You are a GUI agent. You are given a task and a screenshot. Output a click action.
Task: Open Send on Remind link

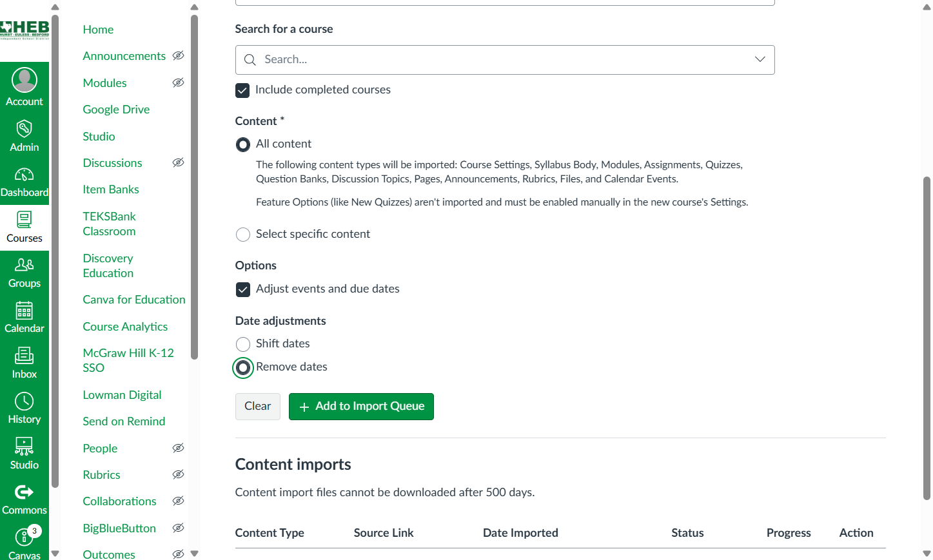[124, 421]
